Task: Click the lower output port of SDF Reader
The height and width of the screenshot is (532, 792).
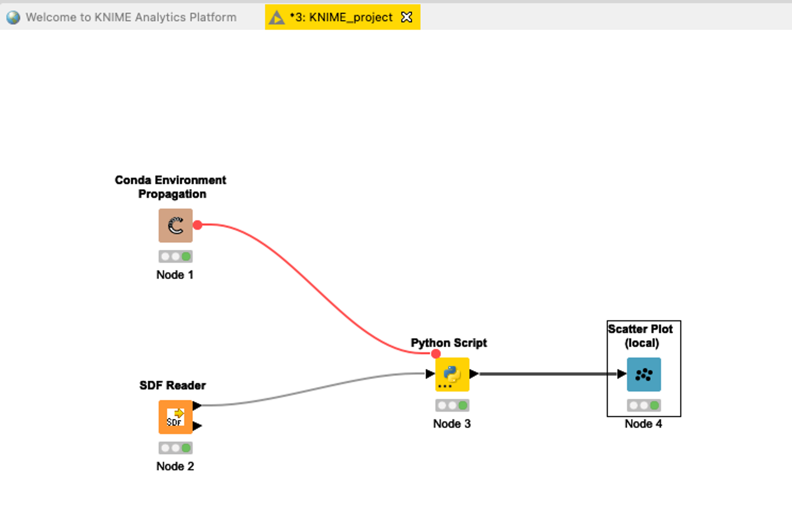Action: (x=197, y=426)
